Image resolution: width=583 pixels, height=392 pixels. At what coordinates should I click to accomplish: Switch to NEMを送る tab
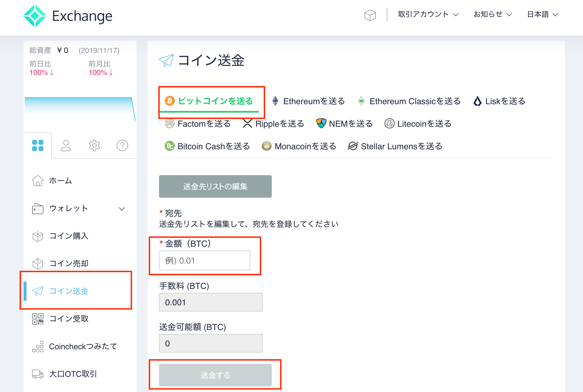click(344, 123)
